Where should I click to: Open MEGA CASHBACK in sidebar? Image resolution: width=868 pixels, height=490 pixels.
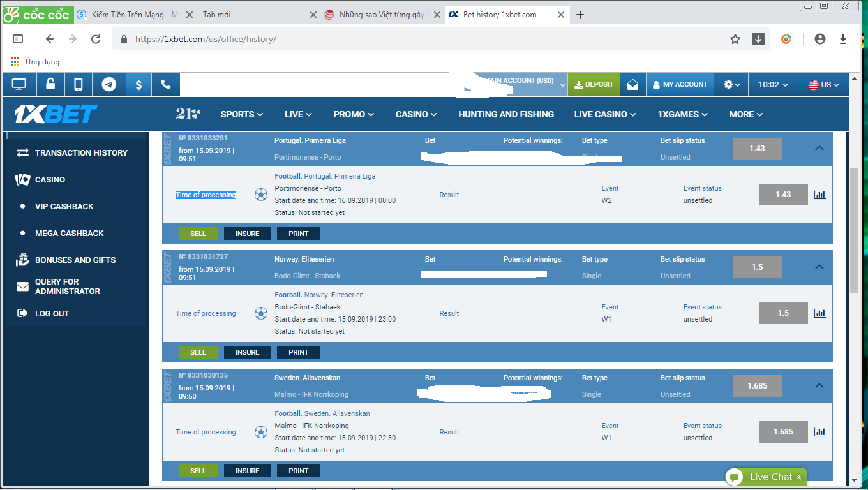point(69,233)
